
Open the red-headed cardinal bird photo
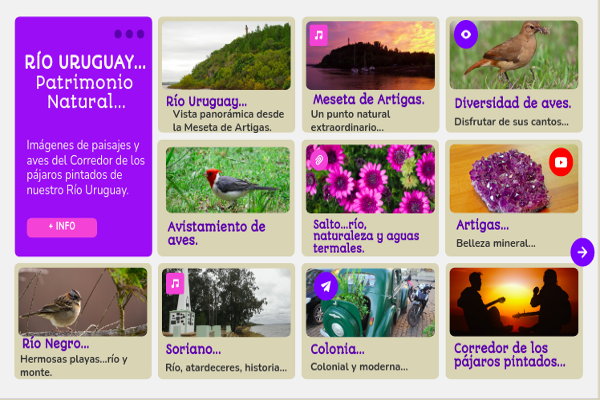point(228,180)
